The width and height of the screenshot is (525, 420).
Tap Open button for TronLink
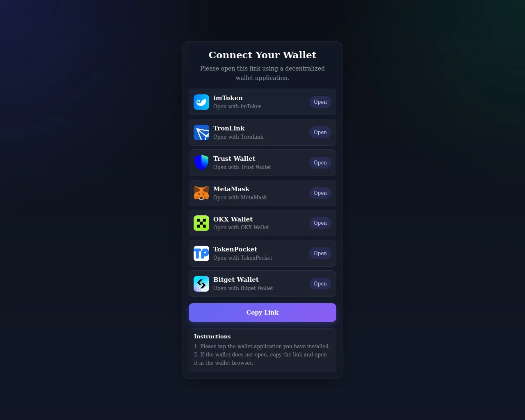320,132
